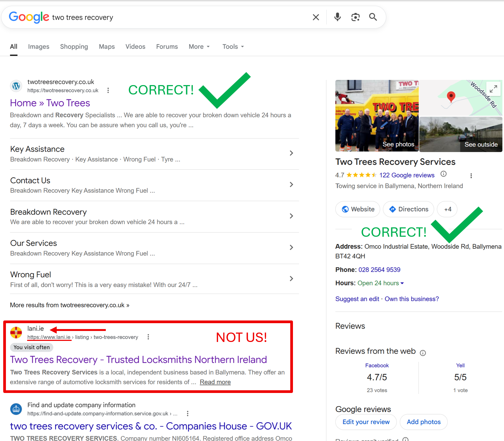The height and width of the screenshot is (441, 504).
Task: Click 'Own this business?' link
Action: 412,299
